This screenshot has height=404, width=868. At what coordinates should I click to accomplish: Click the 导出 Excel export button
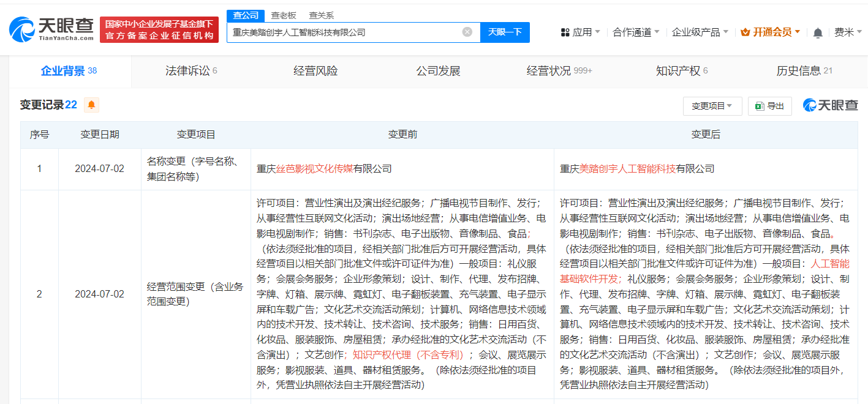[770, 106]
